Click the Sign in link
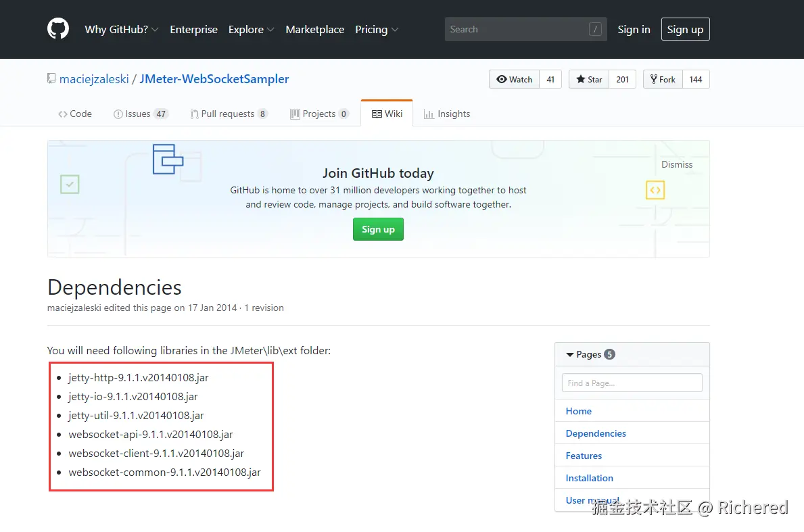Viewport: 804px width, 532px height. tap(634, 29)
